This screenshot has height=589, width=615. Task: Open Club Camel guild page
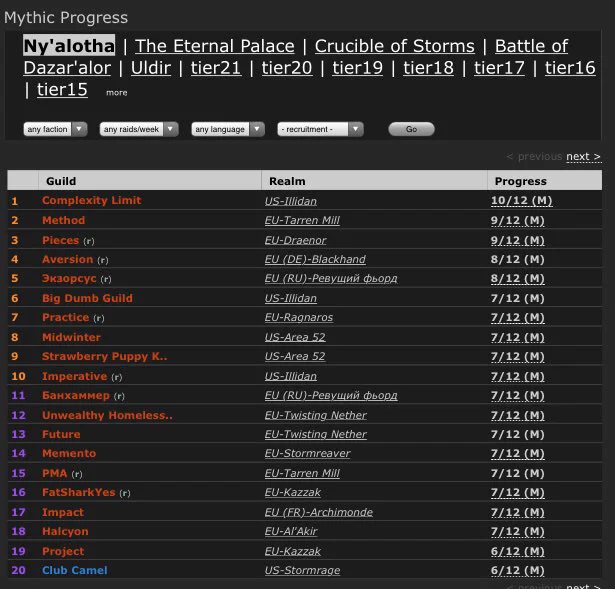pyautogui.click(x=75, y=570)
